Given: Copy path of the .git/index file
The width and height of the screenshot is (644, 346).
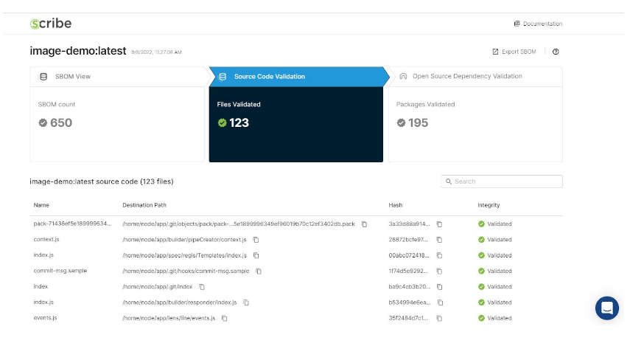Looking at the screenshot, I should coord(201,287).
